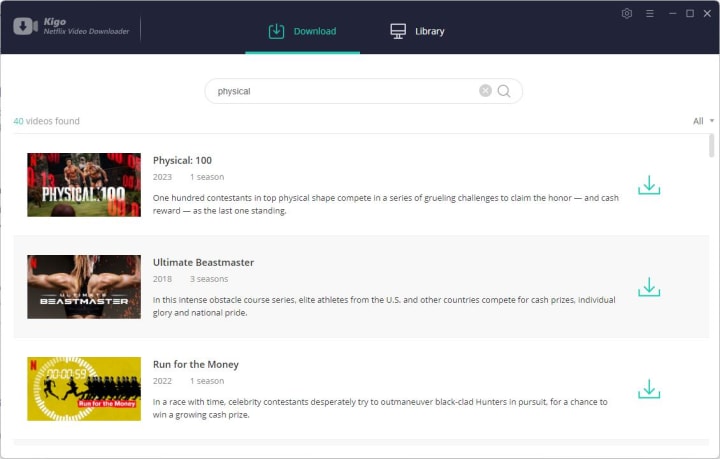Screen dimensions: 720x459
Task: Click the 2022 year of Run for the Money
Action: tap(162, 381)
